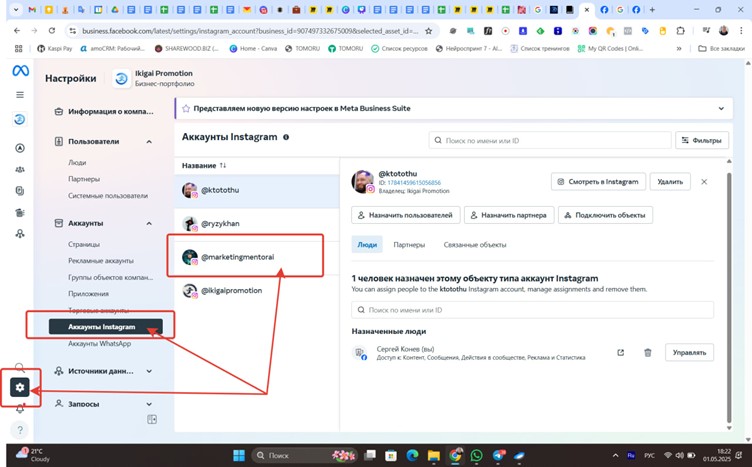Select the @ryzykhan account row
The image size is (752, 467).
click(257, 223)
